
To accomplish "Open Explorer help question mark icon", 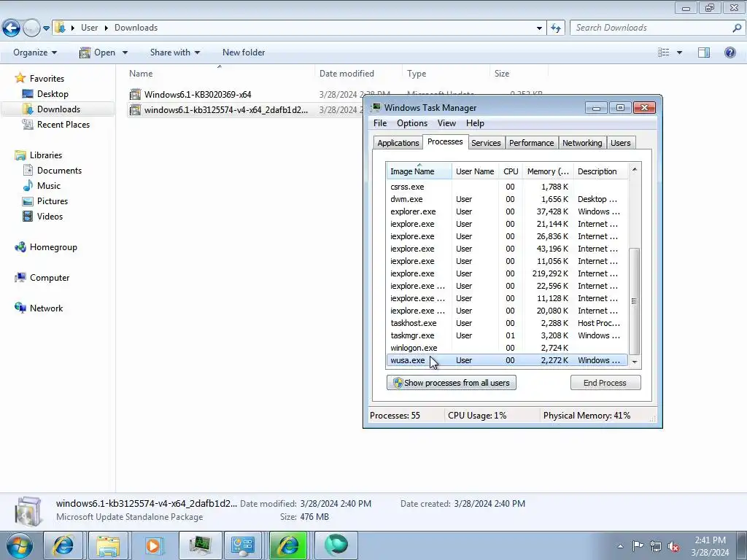I will pyautogui.click(x=729, y=52).
